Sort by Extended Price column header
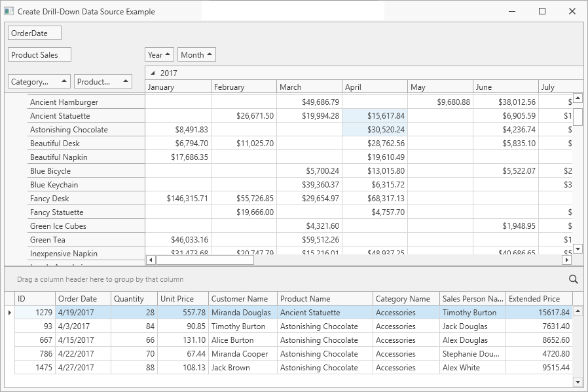Viewport: 588px width, 392px height. pyautogui.click(x=540, y=298)
